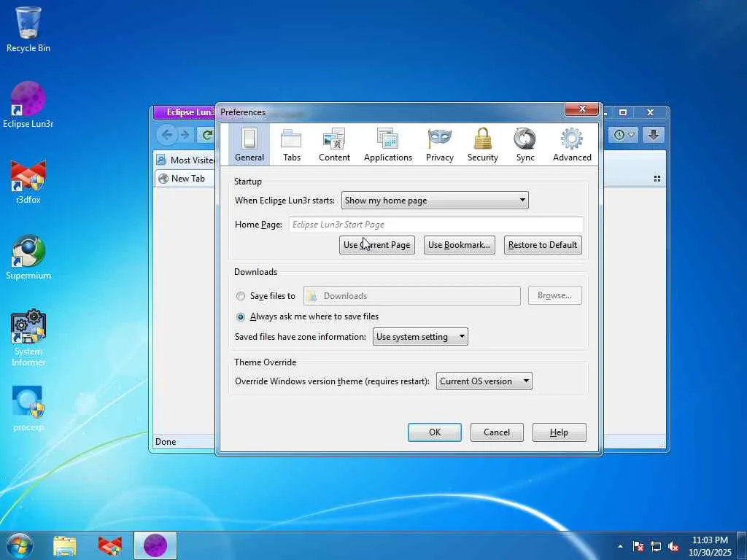Click the network tray icon
This screenshot has height=560, width=747.
pos(656,546)
